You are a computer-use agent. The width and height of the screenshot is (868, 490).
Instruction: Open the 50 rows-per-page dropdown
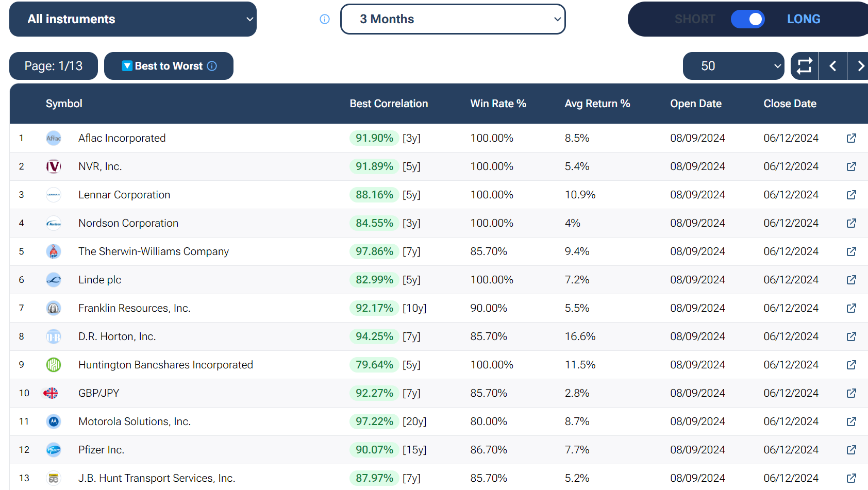(x=733, y=66)
